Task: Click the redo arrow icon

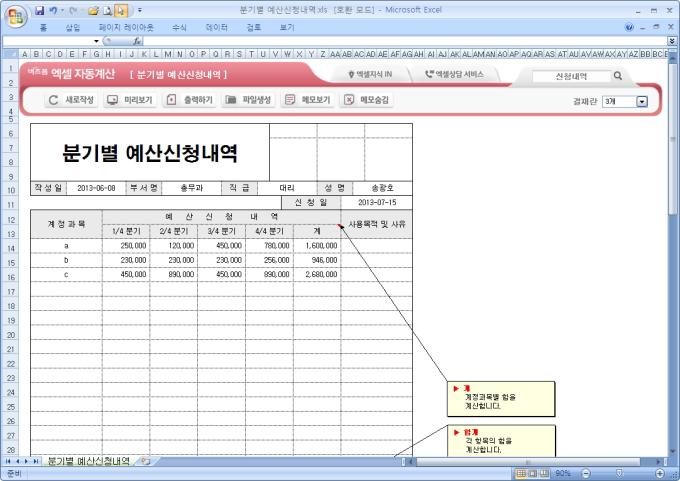Action: click(x=72, y=10)
